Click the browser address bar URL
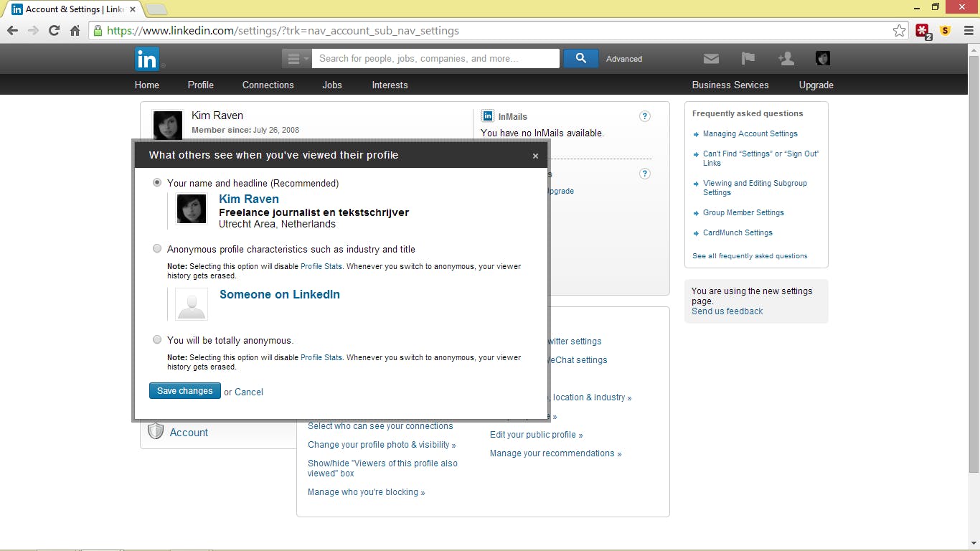This screenshot has height=551, width=980. (283, 31)
